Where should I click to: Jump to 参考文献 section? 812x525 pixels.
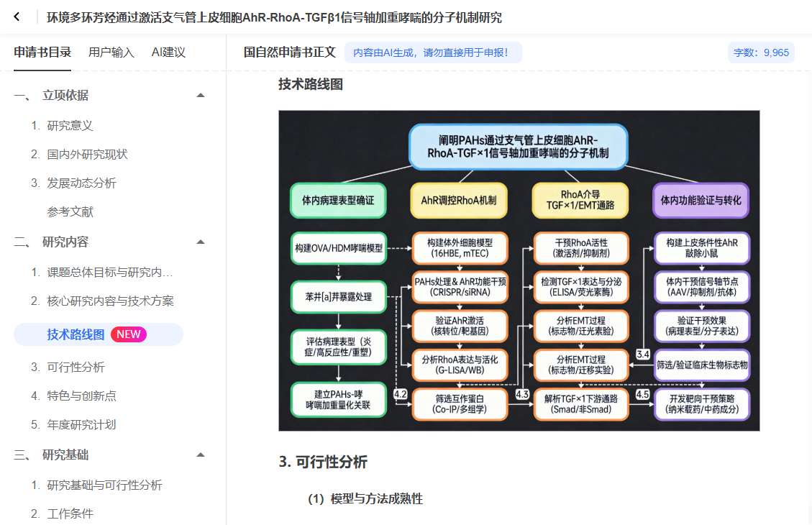point(70,212)
